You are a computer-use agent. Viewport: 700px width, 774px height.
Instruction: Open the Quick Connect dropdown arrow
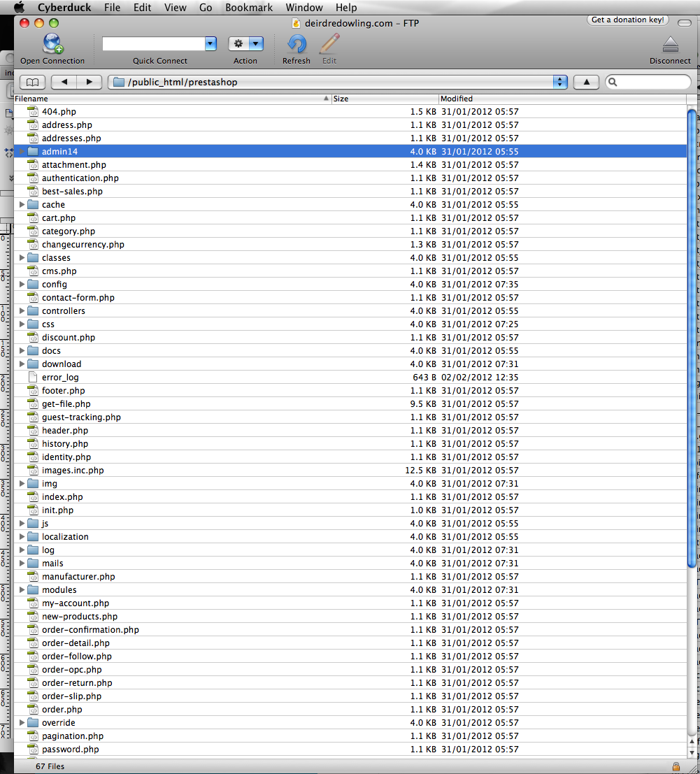pos(210,43)
